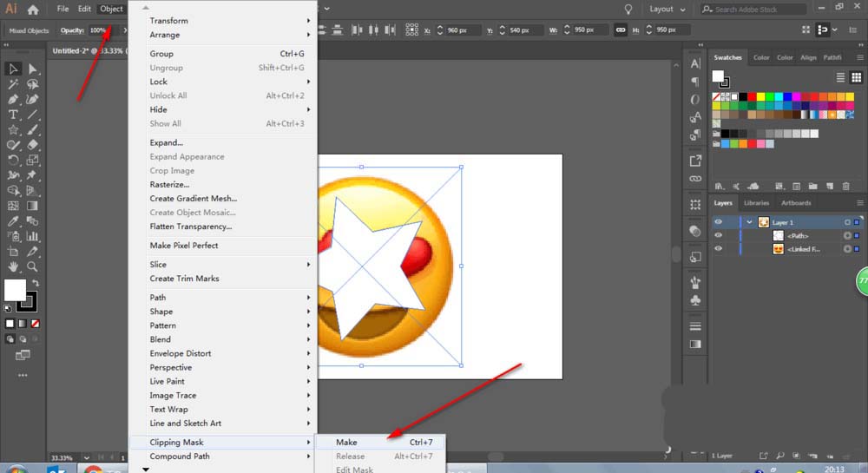Select the Zoom tool
The image size is (868, 473).
[x=33, y=266]
